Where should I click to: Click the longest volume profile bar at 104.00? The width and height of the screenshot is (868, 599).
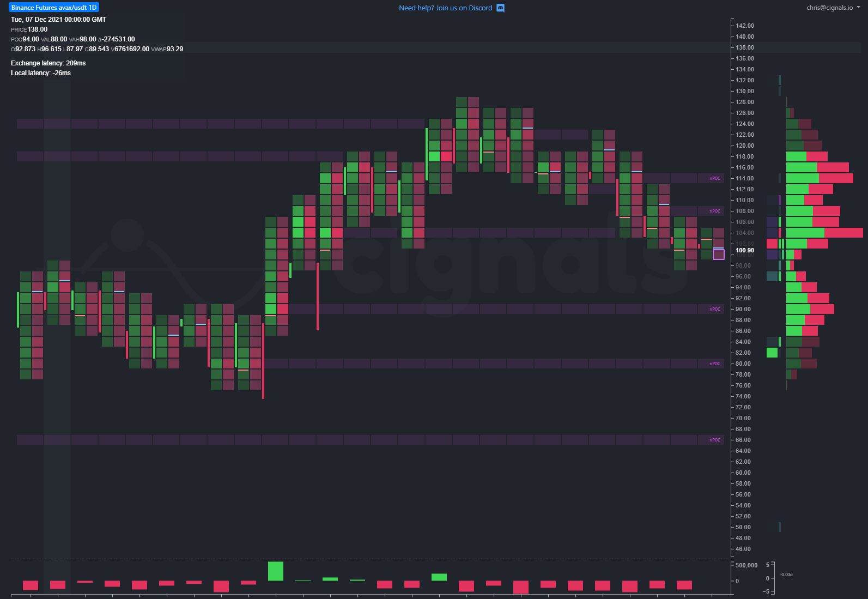824,233
